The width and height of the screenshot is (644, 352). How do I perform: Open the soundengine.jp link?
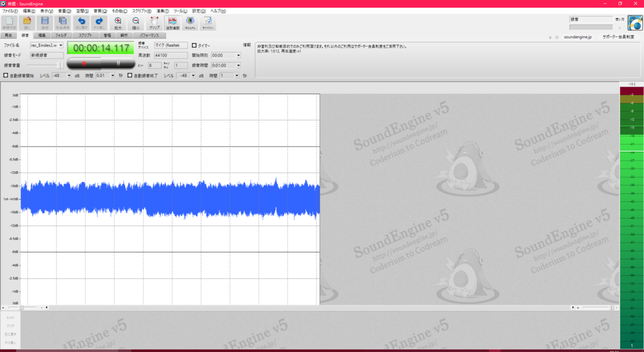pos(577,37)
